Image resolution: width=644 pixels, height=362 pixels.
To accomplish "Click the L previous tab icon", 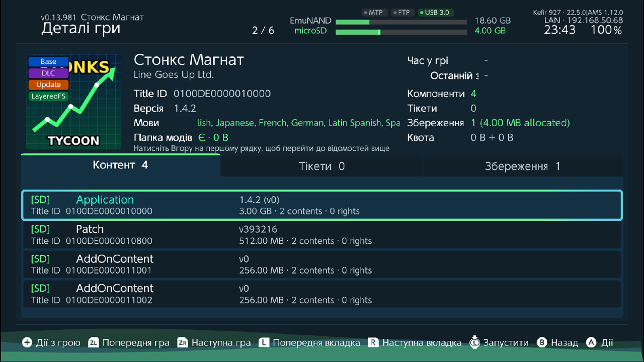I will 264,343.
